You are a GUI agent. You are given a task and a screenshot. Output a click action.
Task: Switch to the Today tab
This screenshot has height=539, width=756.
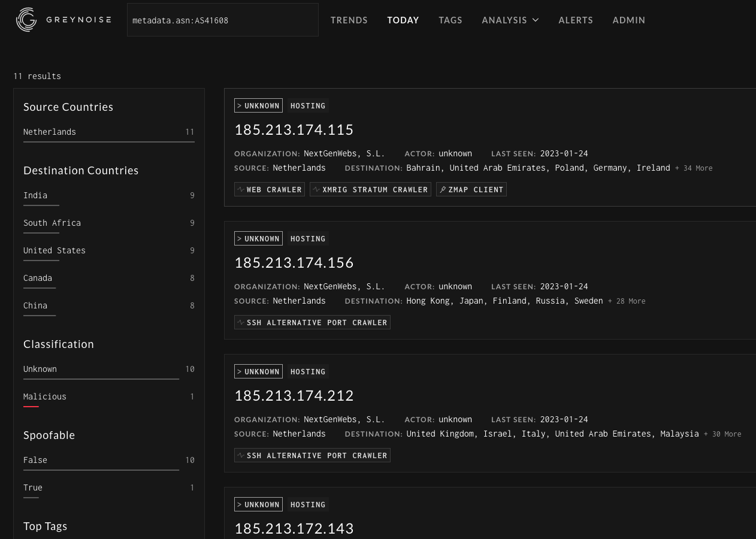[403, 20]
